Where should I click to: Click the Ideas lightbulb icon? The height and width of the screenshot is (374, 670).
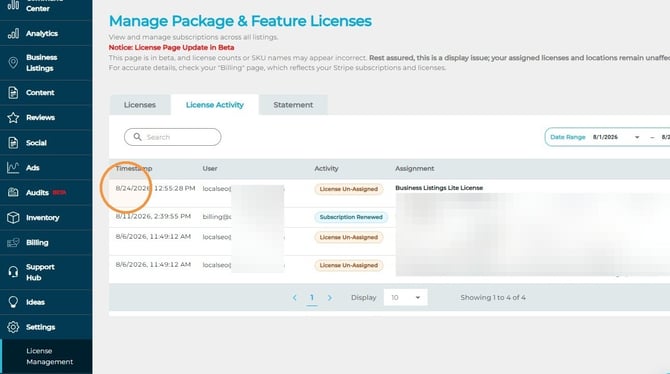coord(13,302)
